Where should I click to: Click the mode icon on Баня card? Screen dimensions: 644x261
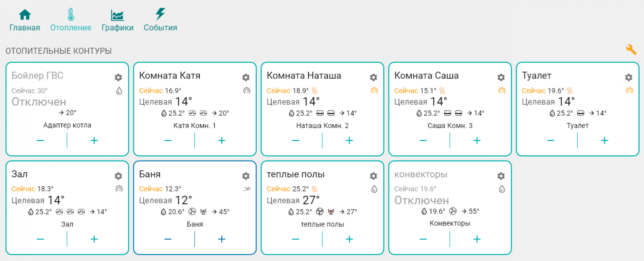[247, 189]
